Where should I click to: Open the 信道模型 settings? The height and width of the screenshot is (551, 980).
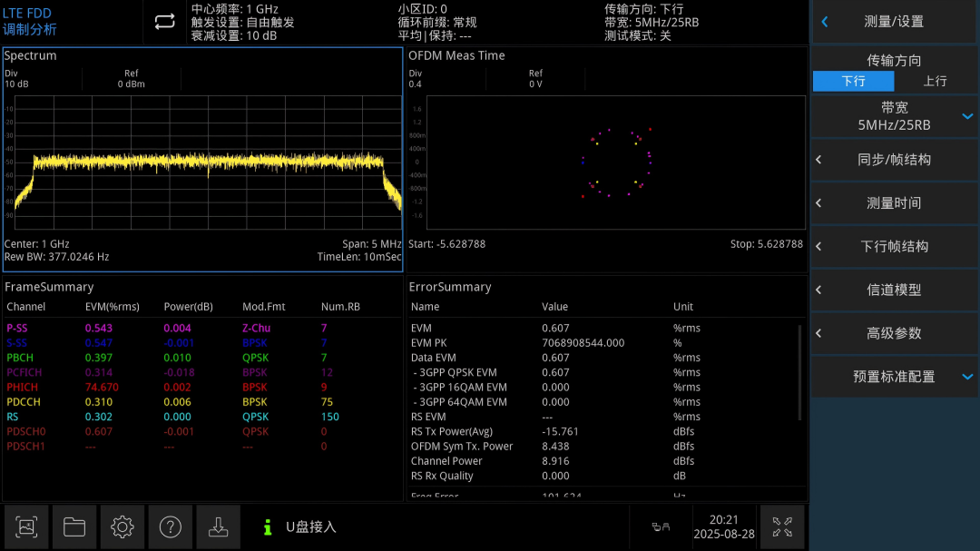point(894,290)
